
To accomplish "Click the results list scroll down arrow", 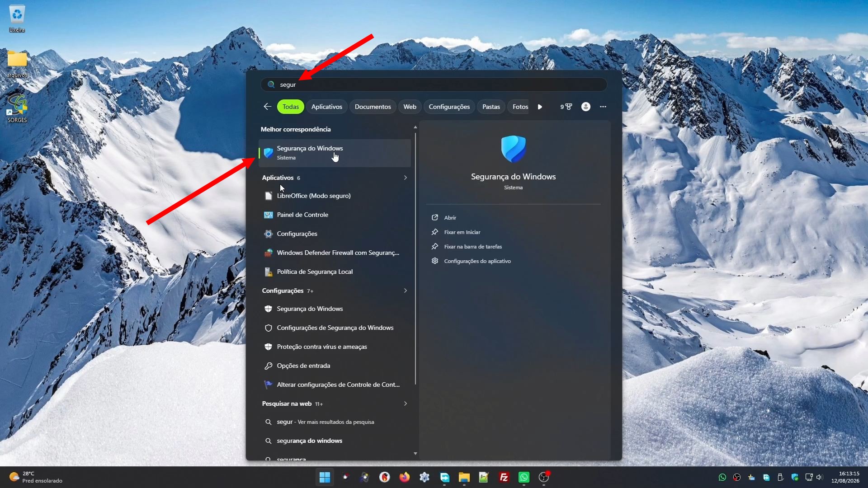I will pos(415,453).
